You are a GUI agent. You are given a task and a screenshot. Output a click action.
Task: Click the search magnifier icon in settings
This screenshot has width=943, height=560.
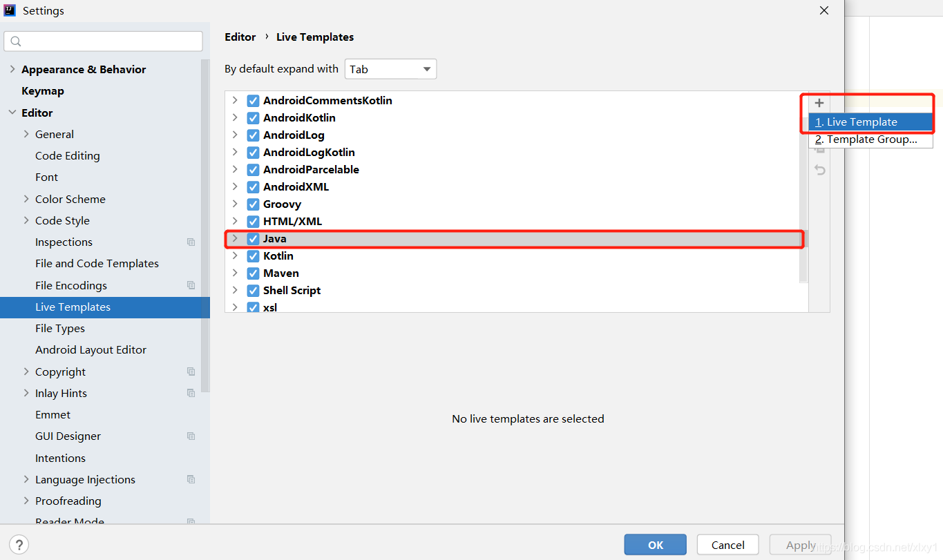tap(17, 41)
